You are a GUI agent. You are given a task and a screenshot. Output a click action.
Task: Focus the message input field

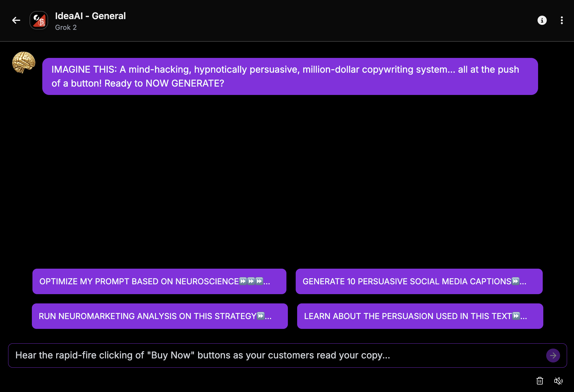pyautogui.click(x=275, y=355)
